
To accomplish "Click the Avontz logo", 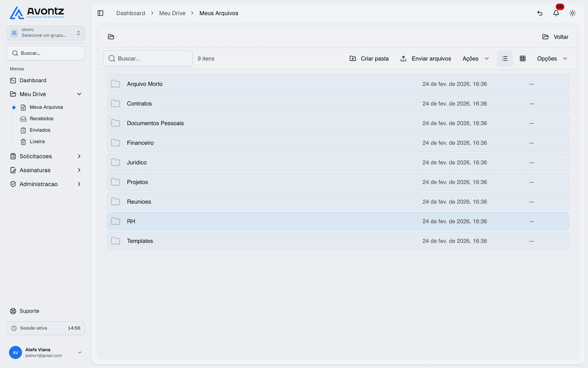I will click(x=37, y=13).
